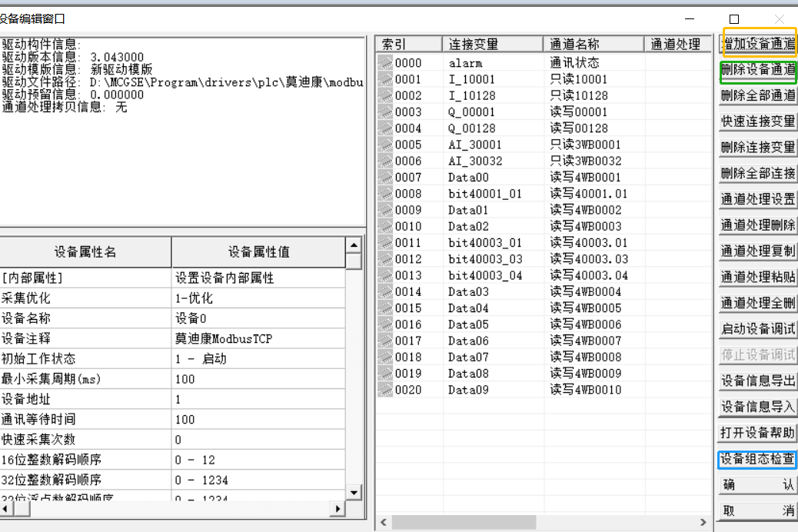Click 删除设备通道 button
Image resolution: width=798 pixels, height=532 pixels.
pos(758,70)
